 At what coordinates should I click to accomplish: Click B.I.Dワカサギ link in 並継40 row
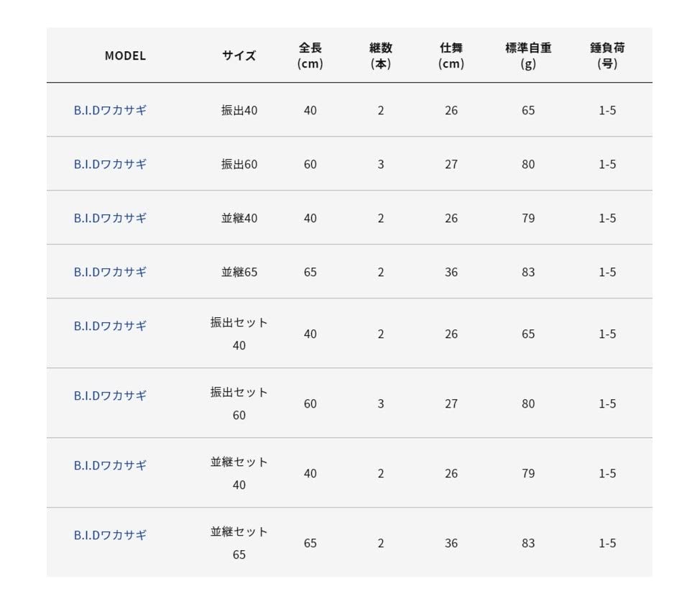point(110,218)
